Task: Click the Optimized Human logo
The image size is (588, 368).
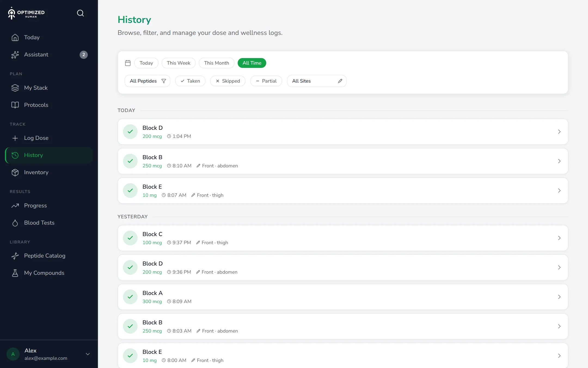Action: [x=26, y=13]
